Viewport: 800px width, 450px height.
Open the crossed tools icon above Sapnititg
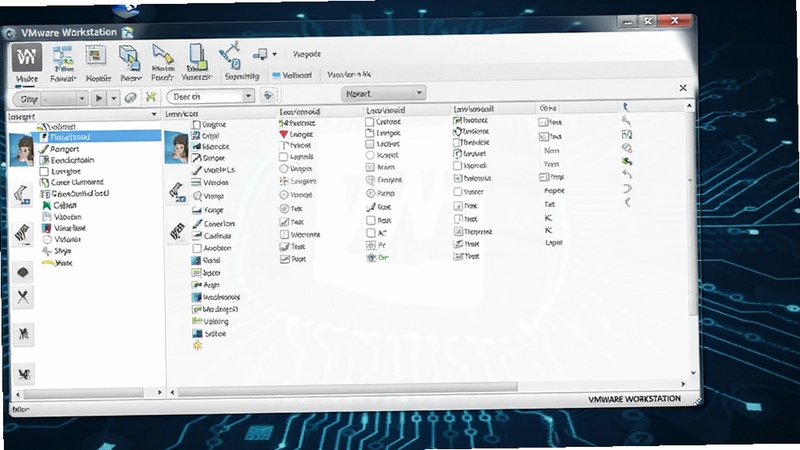[230, 55]
